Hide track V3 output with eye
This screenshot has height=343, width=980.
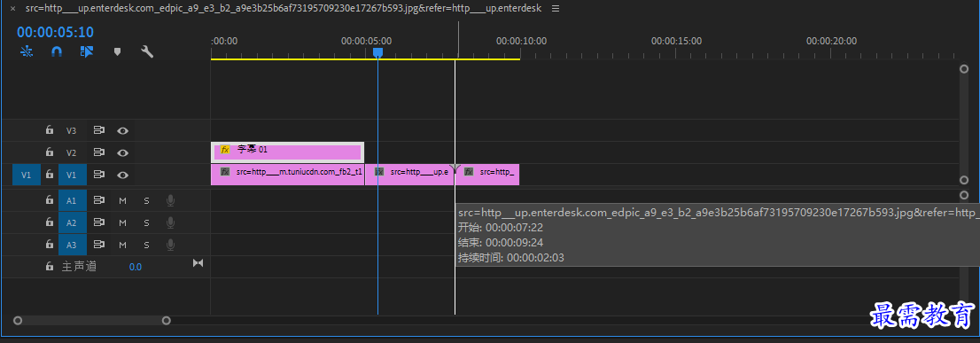(123, 130)
